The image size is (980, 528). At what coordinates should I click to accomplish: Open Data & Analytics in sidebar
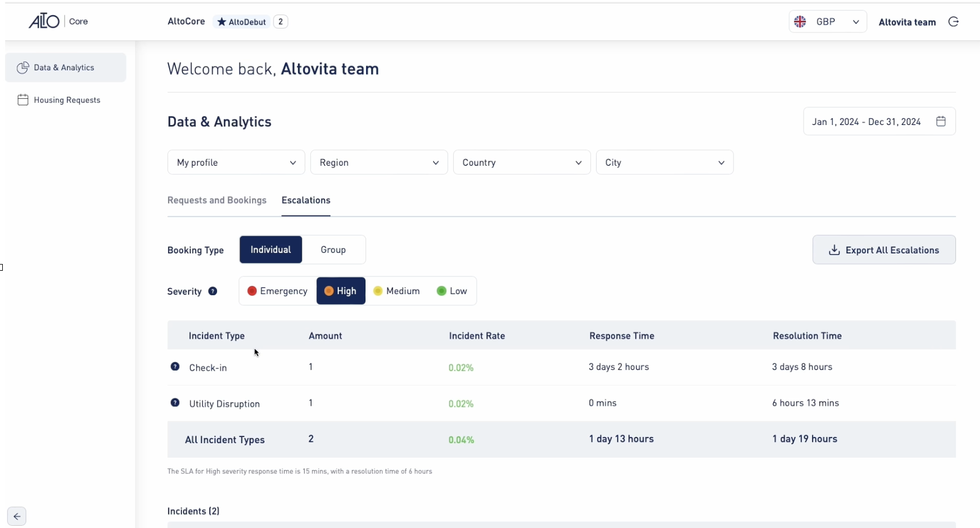tap(66, 68)
